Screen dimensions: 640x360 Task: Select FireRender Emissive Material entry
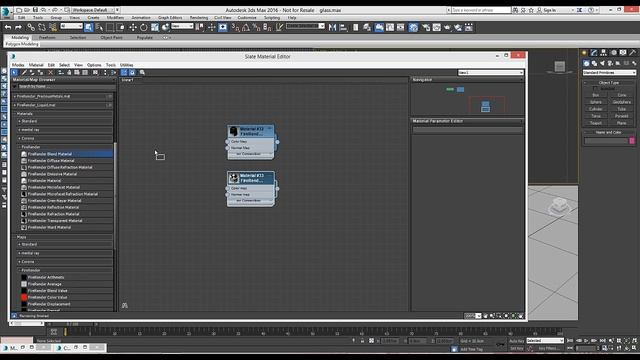66,174
